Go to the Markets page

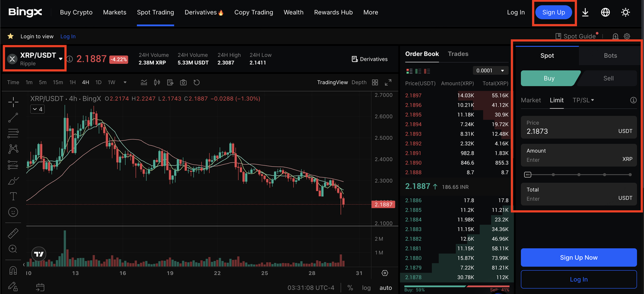[x=115, y=12]
